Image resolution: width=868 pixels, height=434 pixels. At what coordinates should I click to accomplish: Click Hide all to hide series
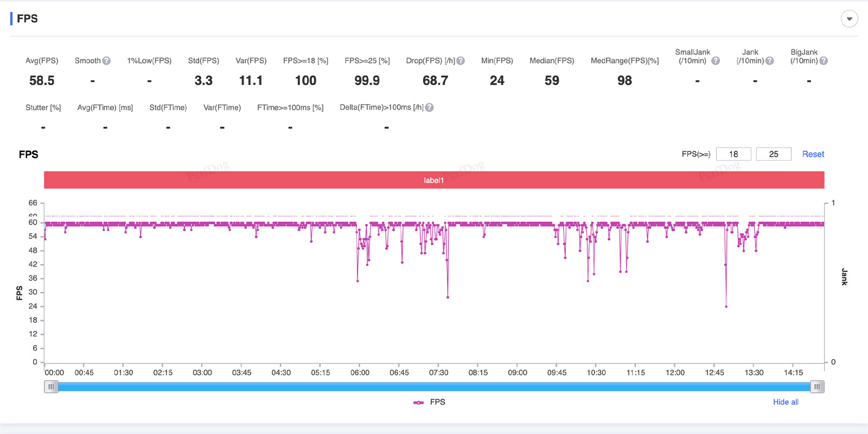[786, 402]
